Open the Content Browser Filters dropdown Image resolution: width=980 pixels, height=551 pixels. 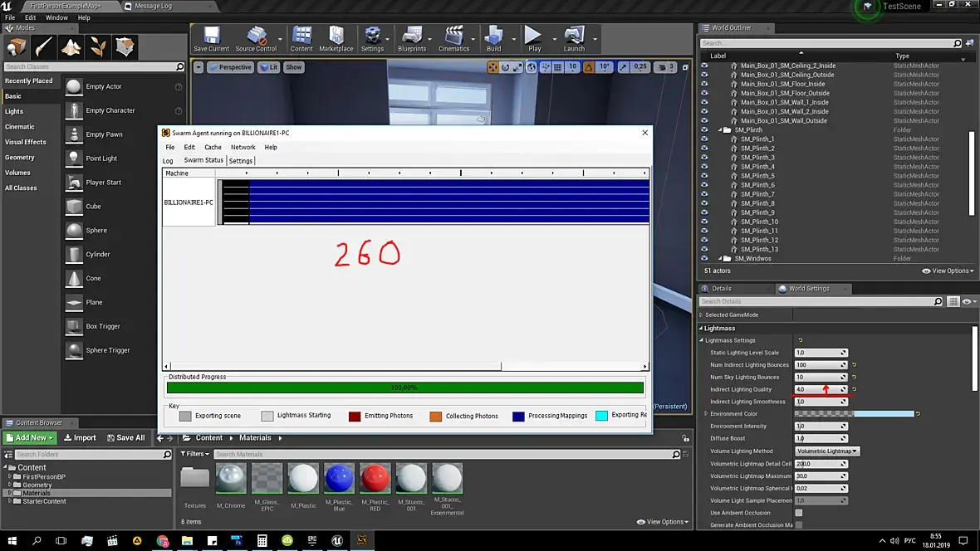click(x=195, y=454)
